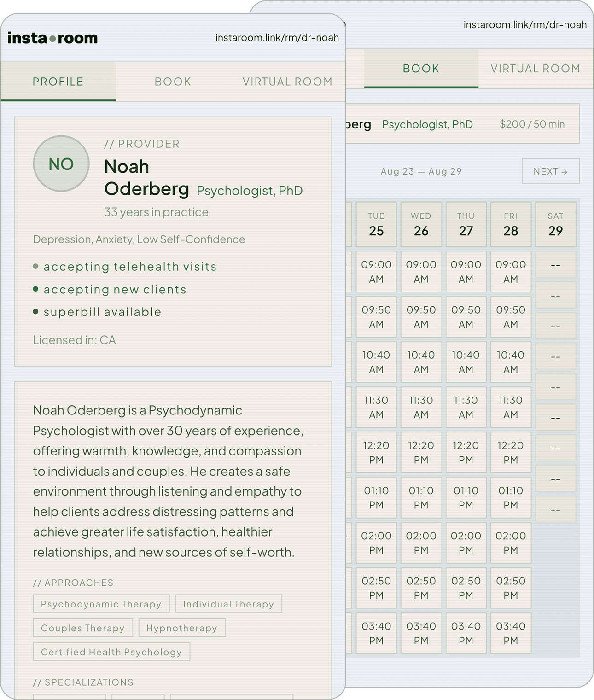
Task: Click the 'Licensed in: CA' text
Action: [75, 340]
